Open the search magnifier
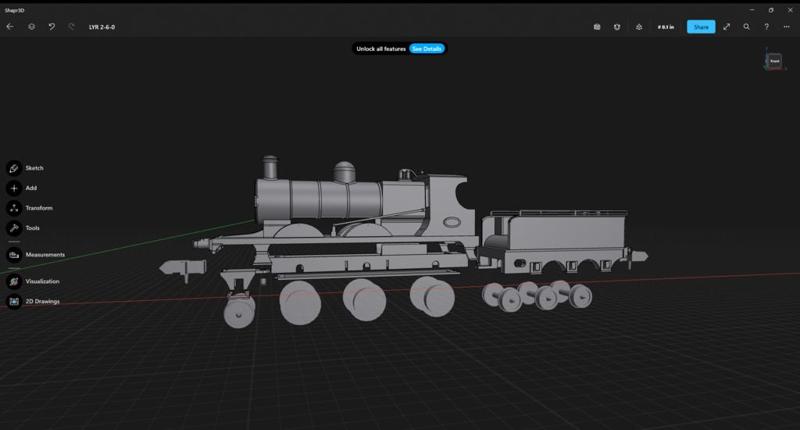The width and height of the screenshot is (800, 430). point(746,27)
